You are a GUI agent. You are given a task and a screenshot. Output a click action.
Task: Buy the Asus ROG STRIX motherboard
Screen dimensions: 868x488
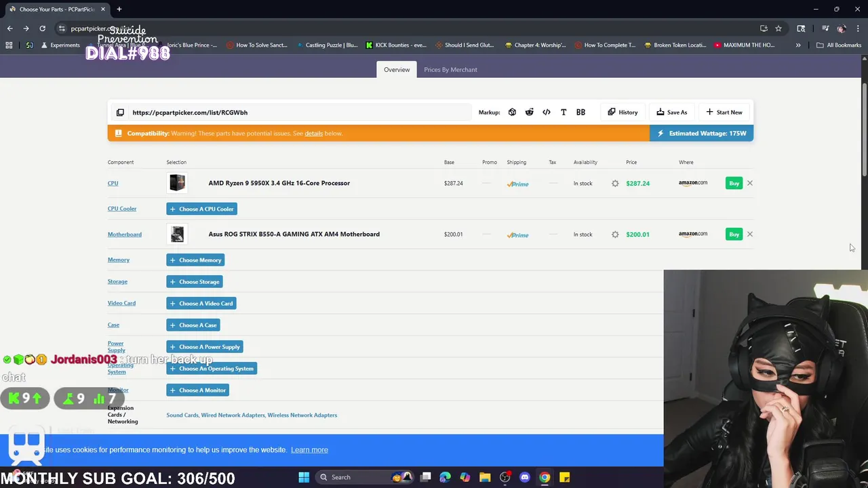point(734,234)
